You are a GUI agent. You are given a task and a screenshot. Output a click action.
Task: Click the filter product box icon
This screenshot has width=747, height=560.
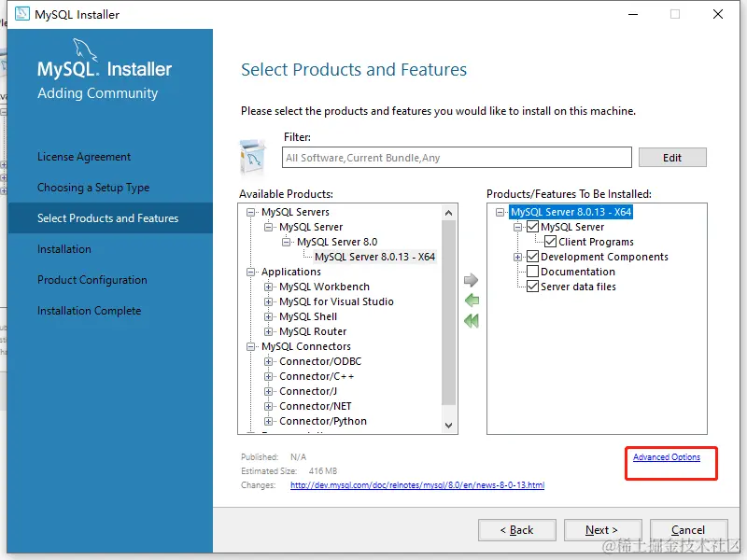pyautogui.click(x=252, y=157)
